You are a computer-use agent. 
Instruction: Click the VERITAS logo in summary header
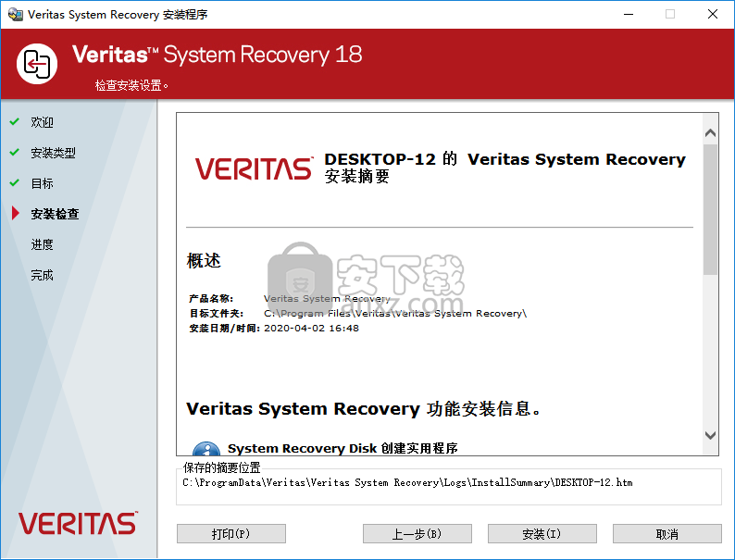[x=254, y=168]
